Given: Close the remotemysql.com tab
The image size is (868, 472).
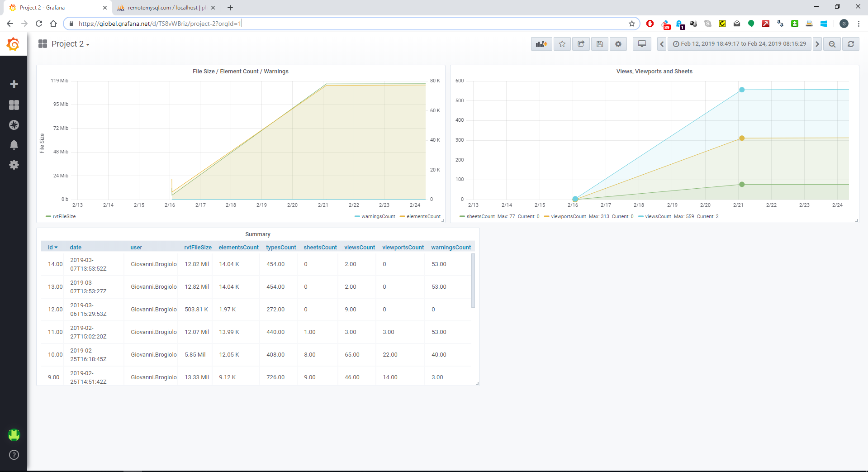Looking at the screenshot, I should point(213,8).
